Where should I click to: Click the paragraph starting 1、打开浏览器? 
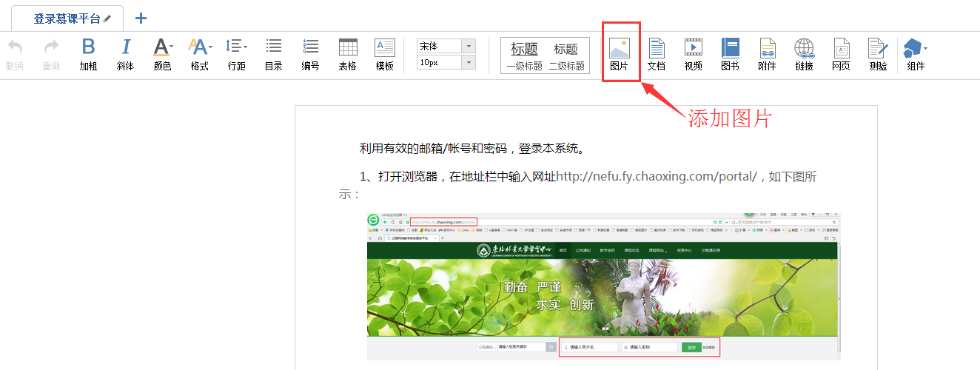click(x=578, y=185)
